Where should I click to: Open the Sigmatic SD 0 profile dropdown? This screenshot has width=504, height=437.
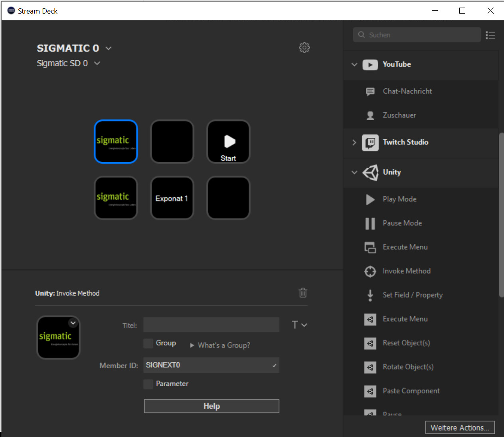point(97,63)
